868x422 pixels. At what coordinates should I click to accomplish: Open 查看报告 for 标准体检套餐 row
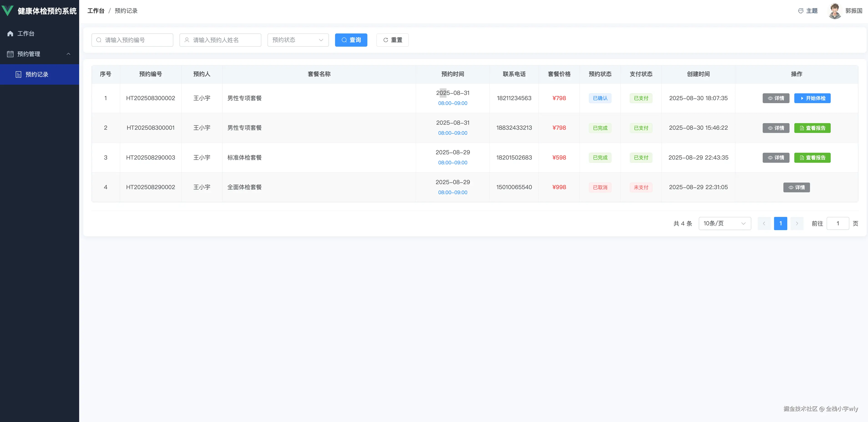812,158
